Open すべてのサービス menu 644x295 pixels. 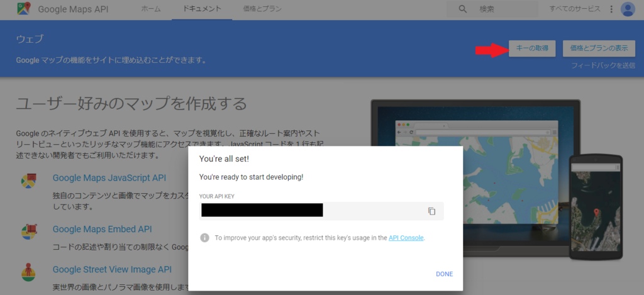[575, 9]
